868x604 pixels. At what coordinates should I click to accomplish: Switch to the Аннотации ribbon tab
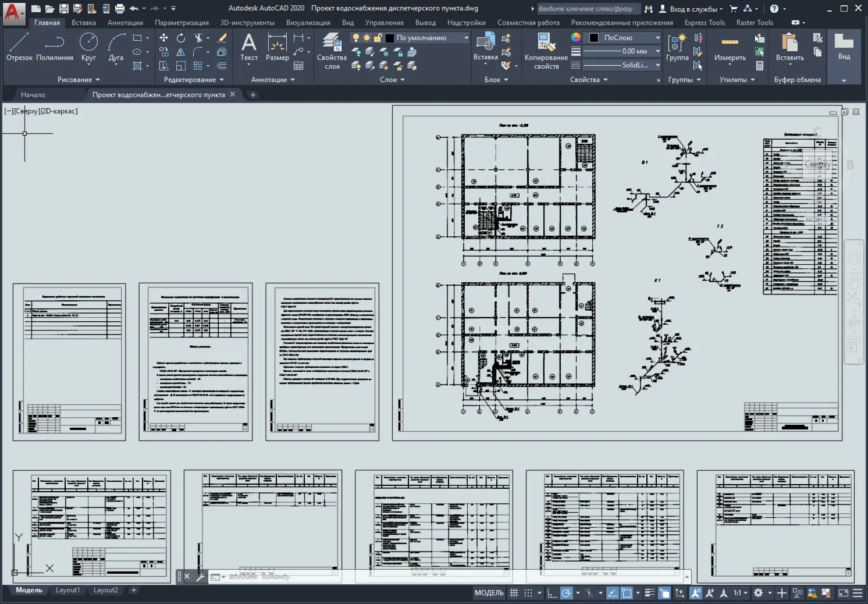(x=125, y=23)
